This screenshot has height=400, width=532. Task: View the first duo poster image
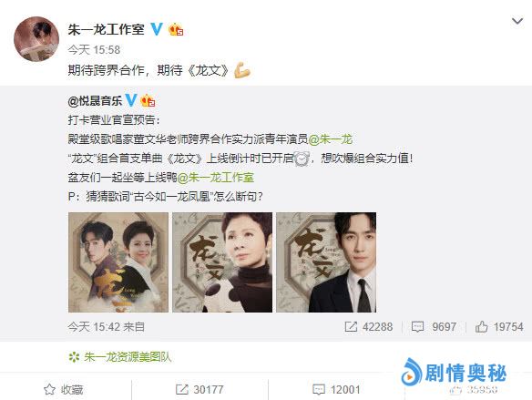118,262
